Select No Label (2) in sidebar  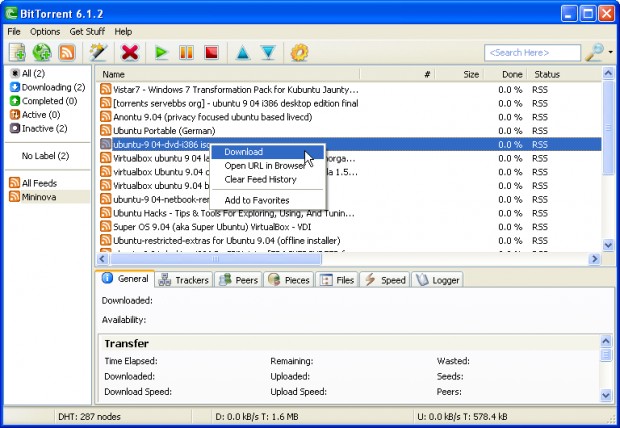coord(45,156)
